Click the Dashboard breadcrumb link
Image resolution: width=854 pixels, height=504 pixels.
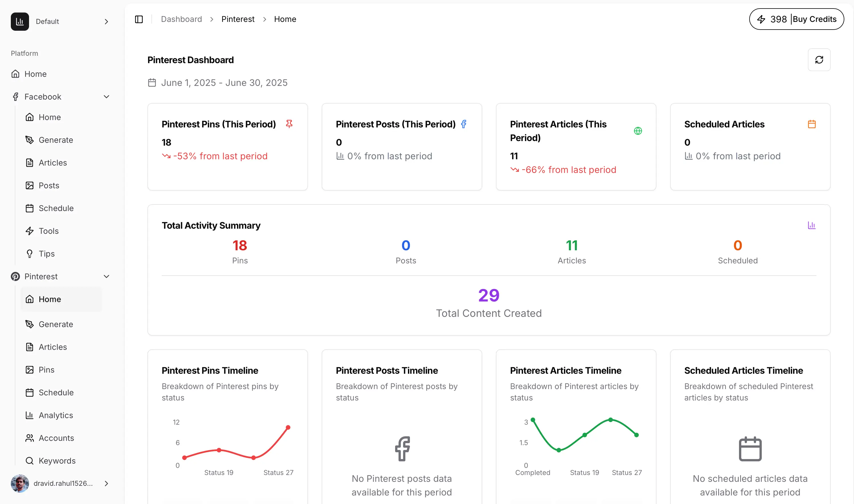(181, 19)
